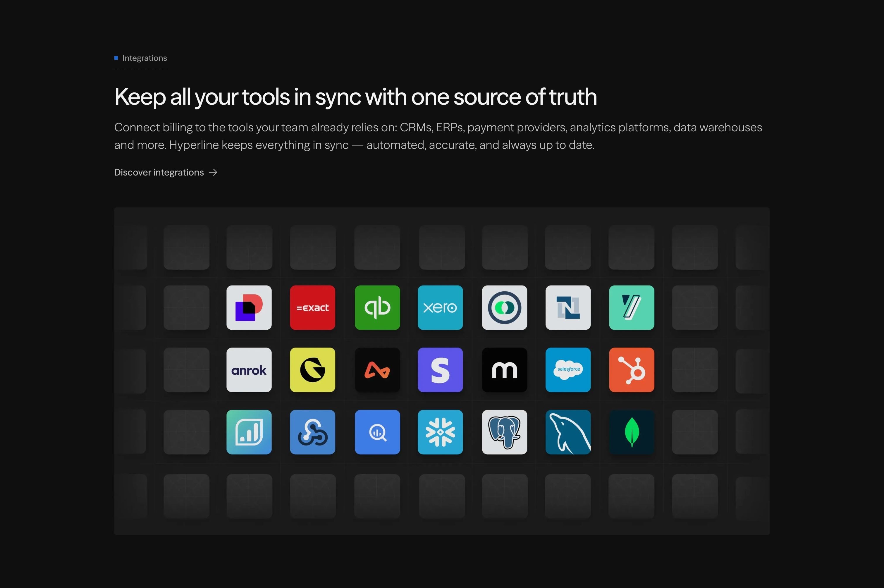Screen dimensions: 884x588
Task: Open the green QuickBooks icon
Action: (x=378, y=307)
